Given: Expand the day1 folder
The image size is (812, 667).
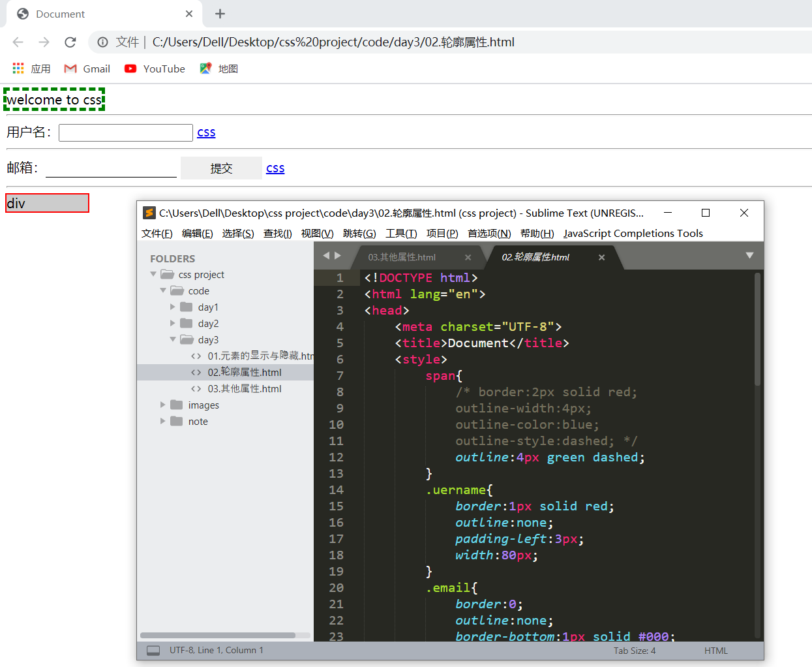Looking at the screenshot, I should [x=173, y=307].
